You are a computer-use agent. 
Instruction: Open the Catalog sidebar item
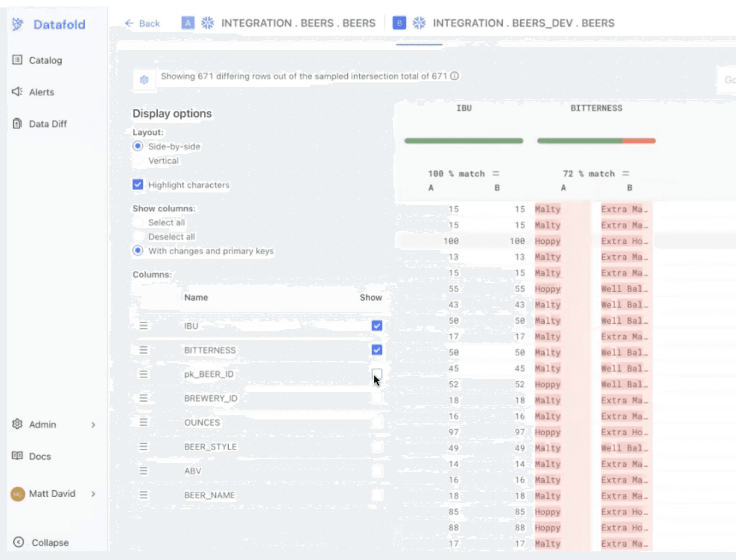pyautogui.click(x=38, y=60)
